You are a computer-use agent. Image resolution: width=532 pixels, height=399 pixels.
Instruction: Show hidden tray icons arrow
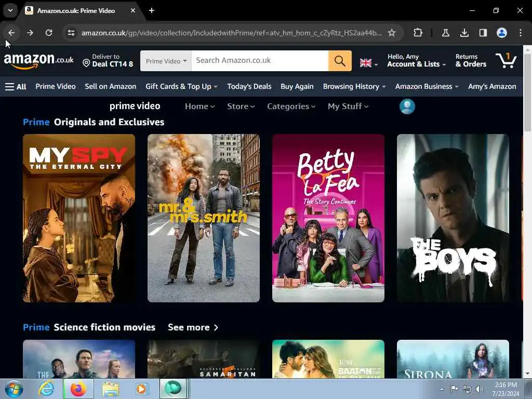(442, 389)
